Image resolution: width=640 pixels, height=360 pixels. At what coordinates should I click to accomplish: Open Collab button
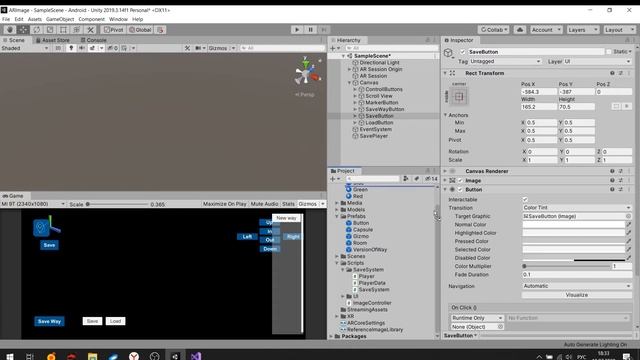click(493, 30)
